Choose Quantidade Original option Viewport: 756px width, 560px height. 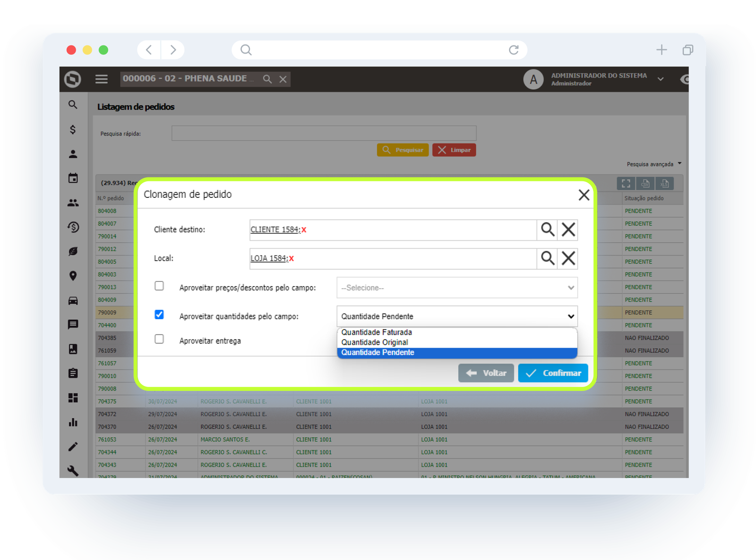457,342
